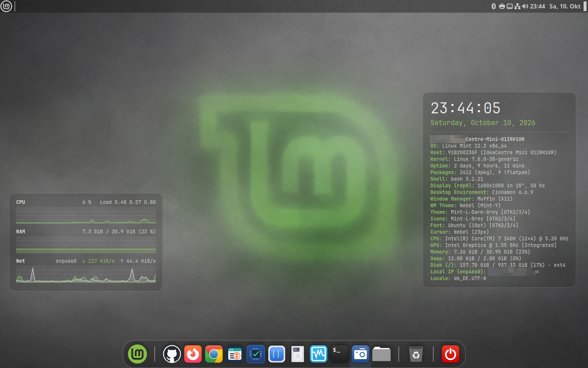Open the Files folder in the dock
Viewport: 588px width, 368px height.
click(381, 354)
